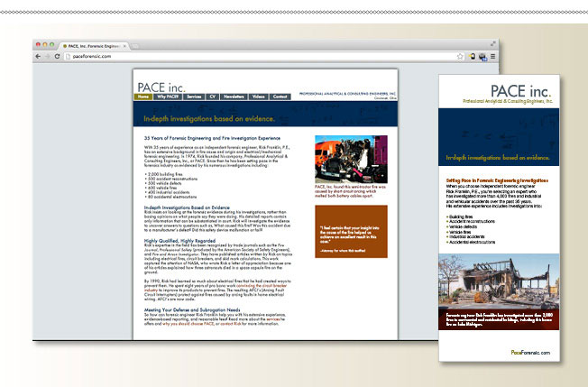Open the Videos navigation item

point(259,95)
